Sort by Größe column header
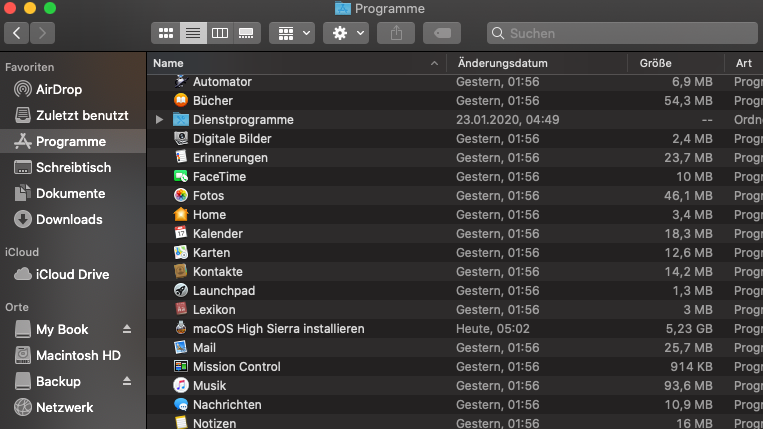 pos(656,63)
